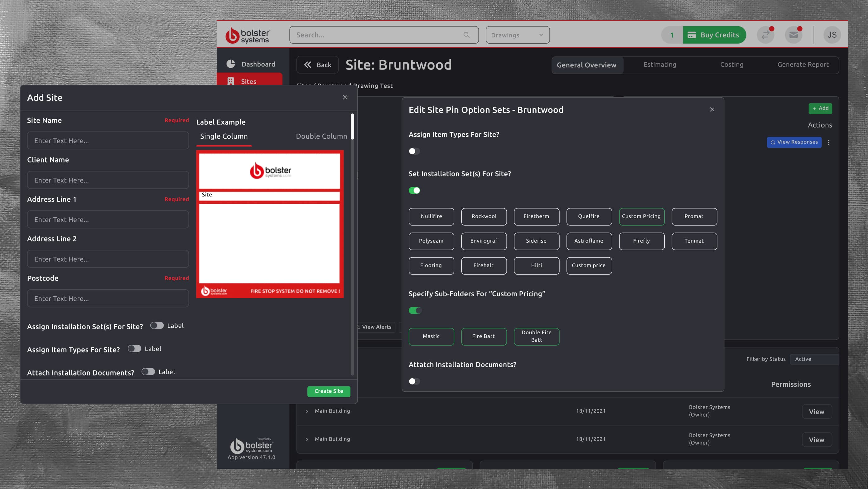Viewport: 868px width, 489px height.
Task: Click the Double Fire Batt sub-folder chip
Action: (x=537, y=336)
